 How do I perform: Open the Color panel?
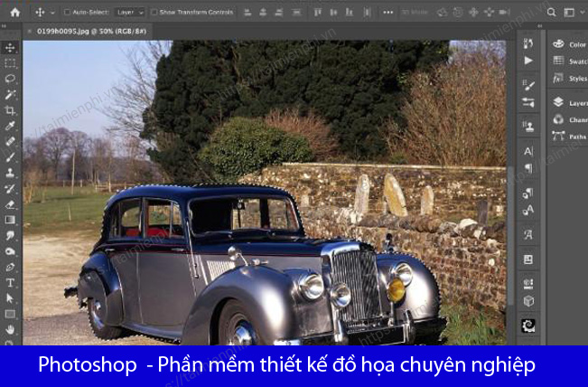(x=569, y=44)
